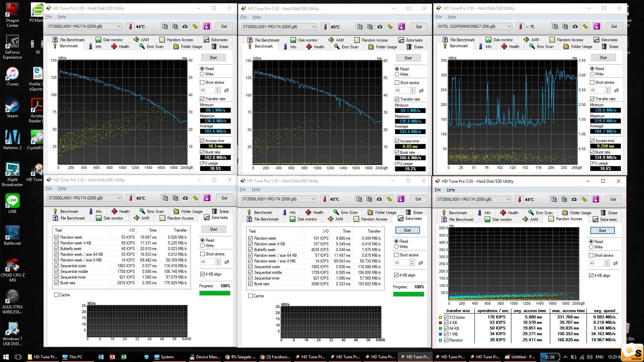Screen dimensions: 644x362
Task: Open the CPUID CPU-Z MSI desktop icon
Action: tap(12, 270)
